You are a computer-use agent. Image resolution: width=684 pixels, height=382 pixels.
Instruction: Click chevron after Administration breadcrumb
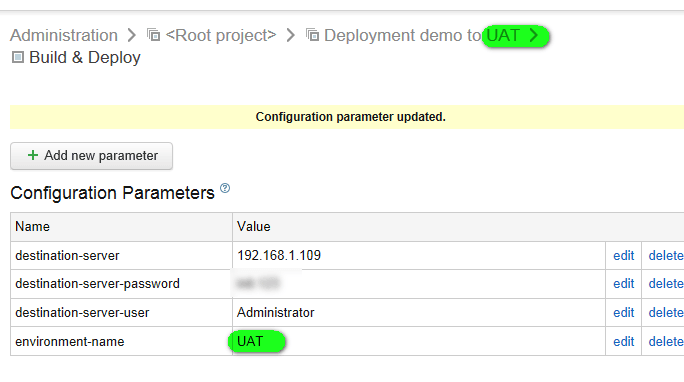point(132,35)
